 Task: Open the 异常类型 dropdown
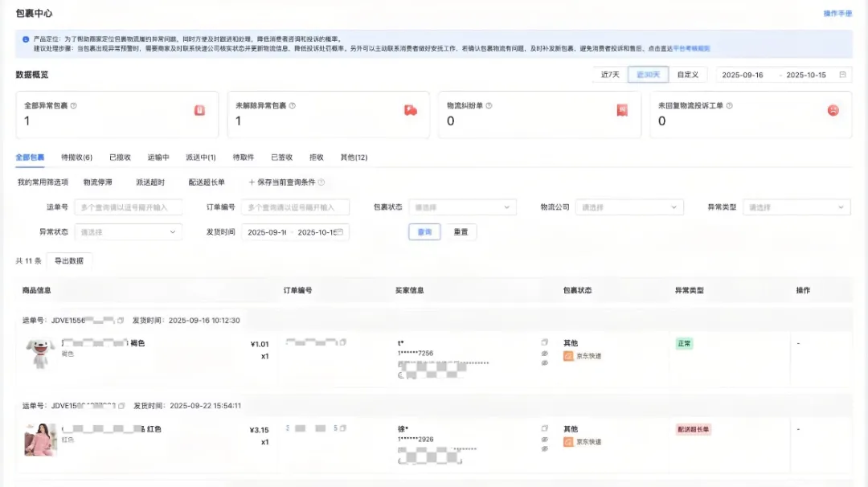click(x=796, y=207)
